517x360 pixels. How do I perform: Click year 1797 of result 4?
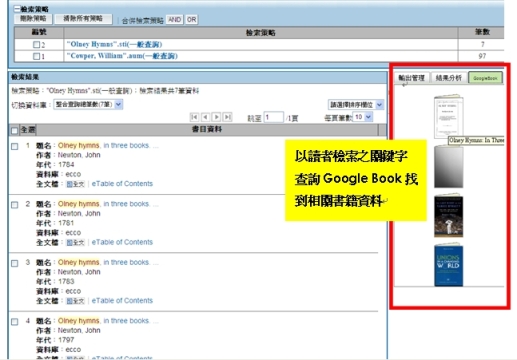66,340
